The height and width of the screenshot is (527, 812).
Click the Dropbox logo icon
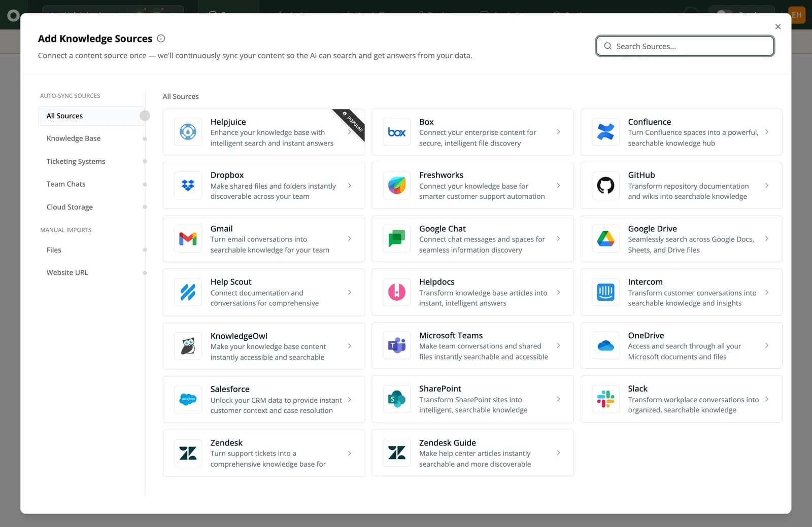(x=188, y=186)
